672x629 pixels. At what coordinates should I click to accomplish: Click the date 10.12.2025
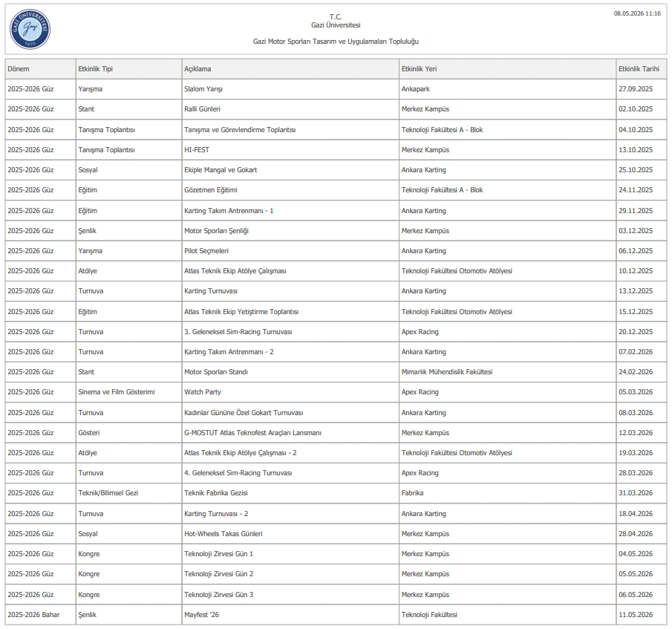tap(636, 271)
